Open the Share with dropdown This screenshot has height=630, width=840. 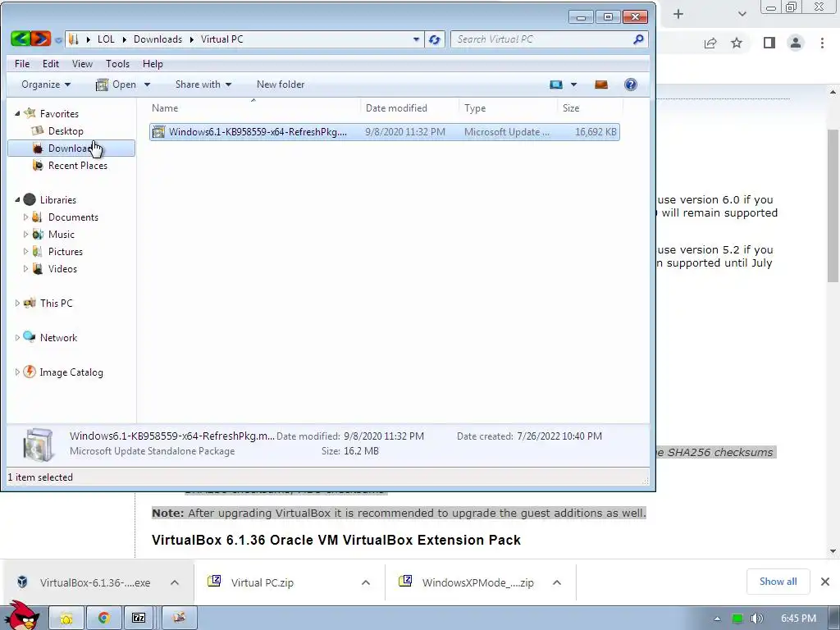pos(203,84)
